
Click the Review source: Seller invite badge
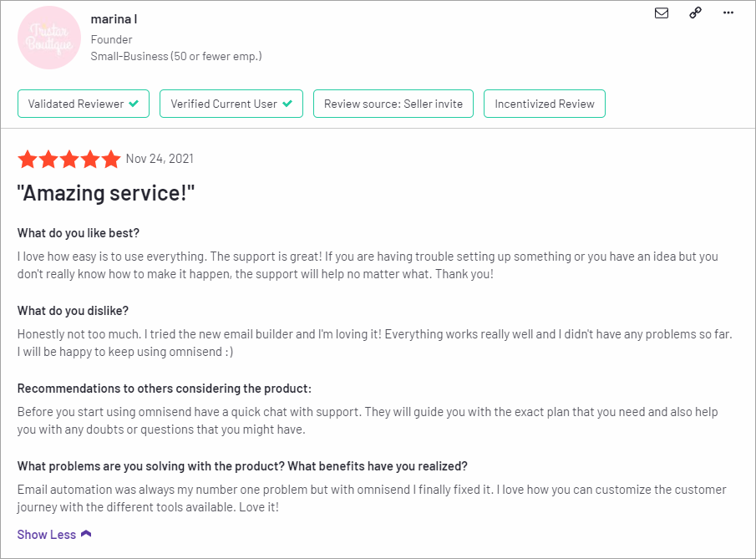coord(393,104)
